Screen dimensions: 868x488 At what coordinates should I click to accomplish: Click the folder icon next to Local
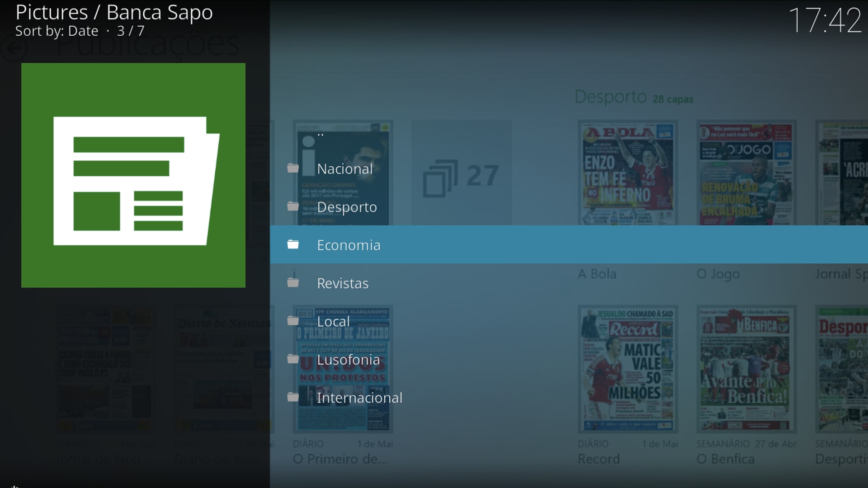point(293,321)
